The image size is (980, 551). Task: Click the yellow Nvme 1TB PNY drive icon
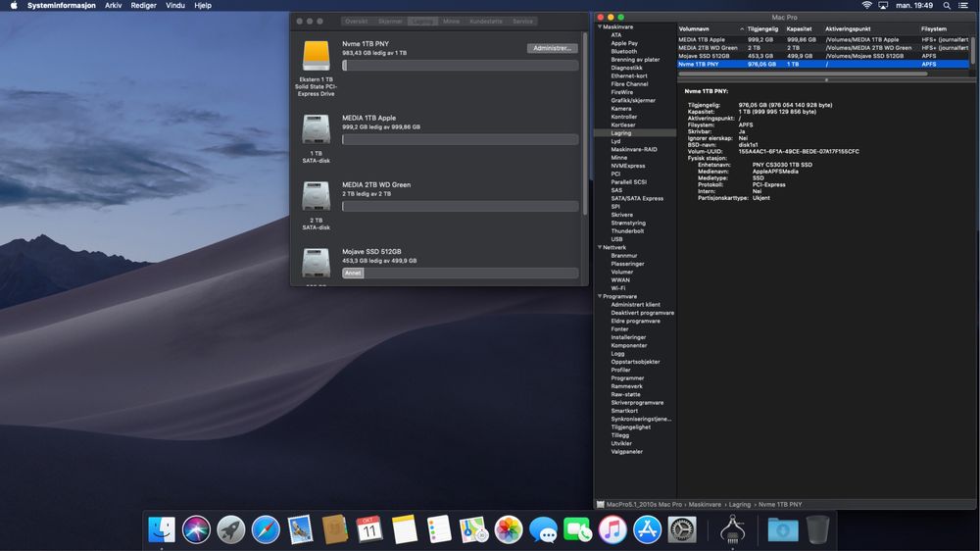[317, 56]
